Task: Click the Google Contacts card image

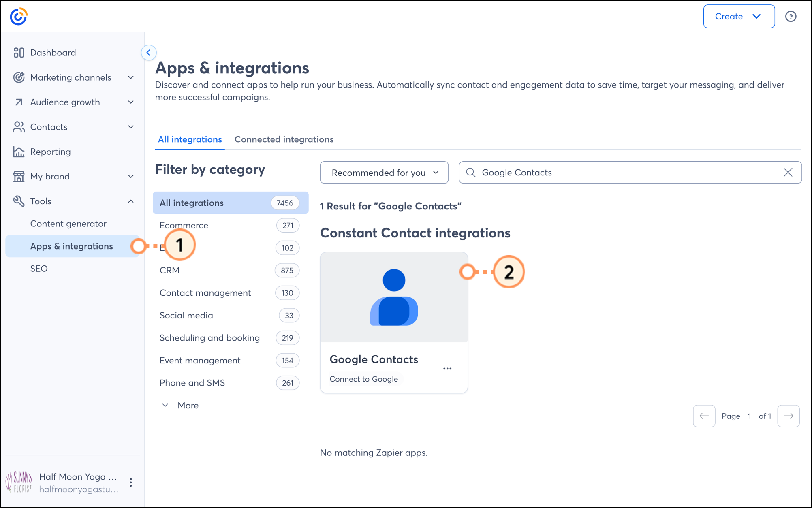Action: click(394, 297)
